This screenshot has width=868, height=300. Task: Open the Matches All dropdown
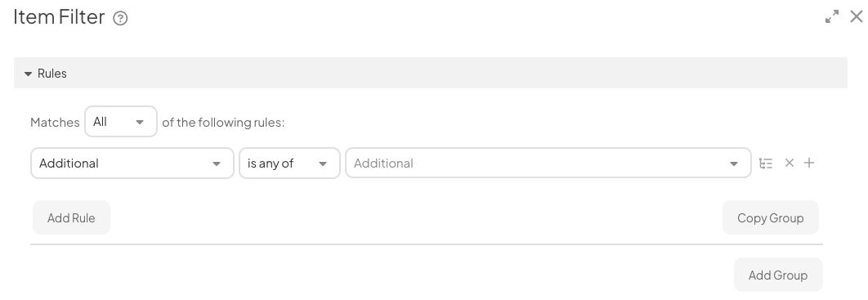tap(121, 122)
